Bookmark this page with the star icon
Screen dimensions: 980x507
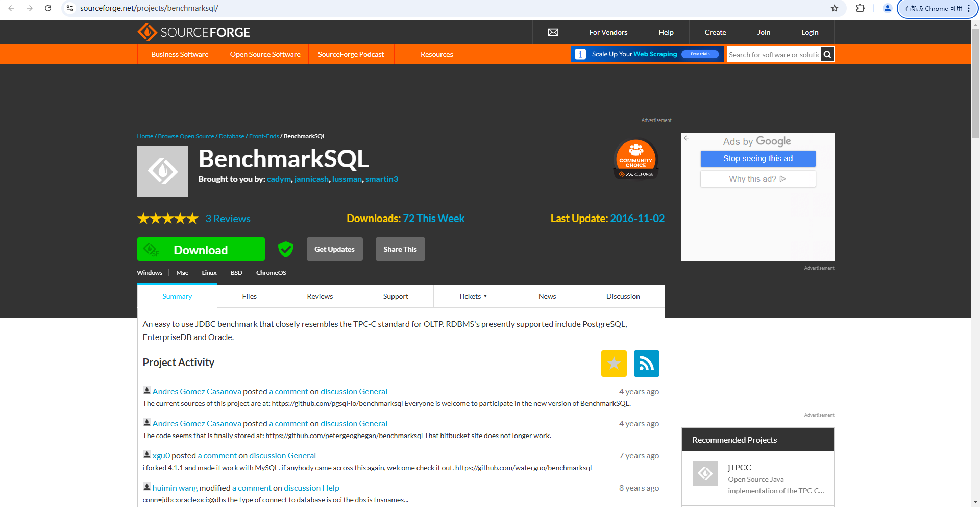[x=835, y=8]
